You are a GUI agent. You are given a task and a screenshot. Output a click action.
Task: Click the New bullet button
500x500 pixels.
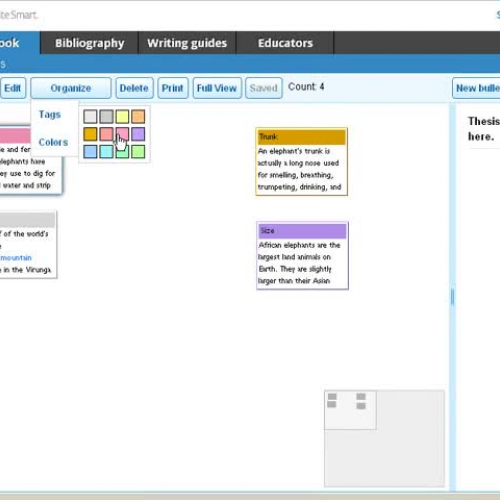tap(477, 88)
